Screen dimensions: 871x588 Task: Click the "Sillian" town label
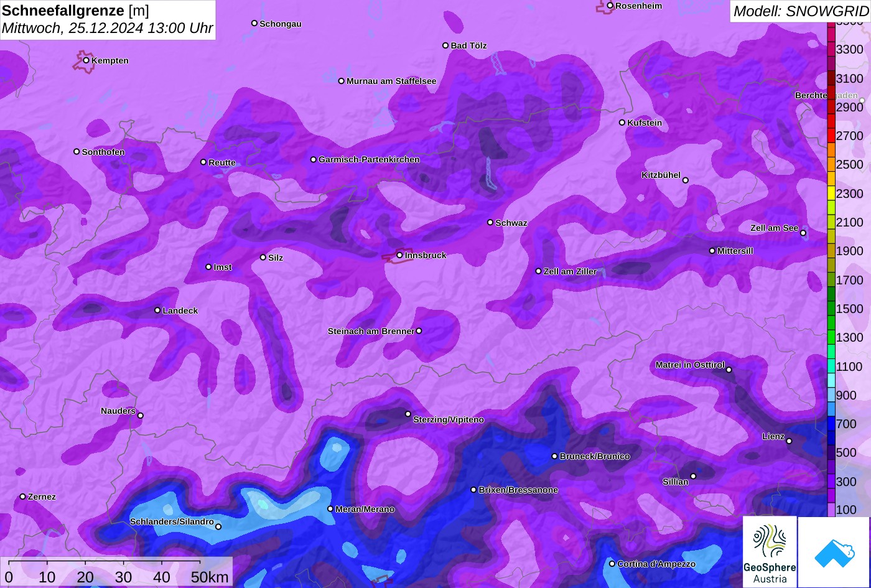click(676, 482)
